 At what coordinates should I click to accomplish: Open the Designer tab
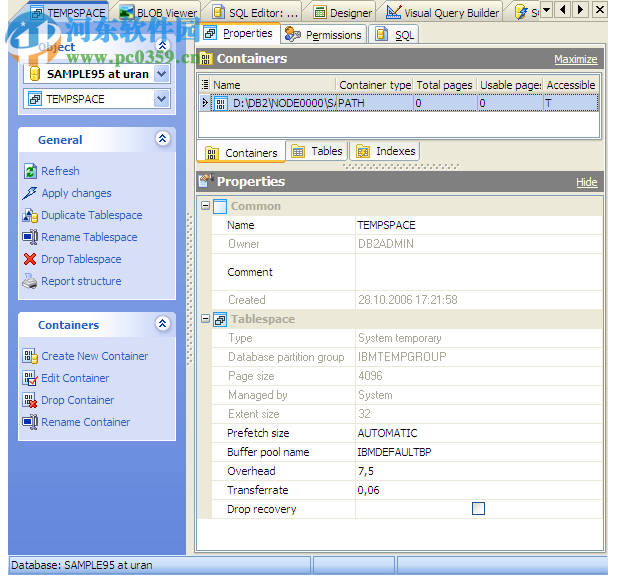point(343,13)
